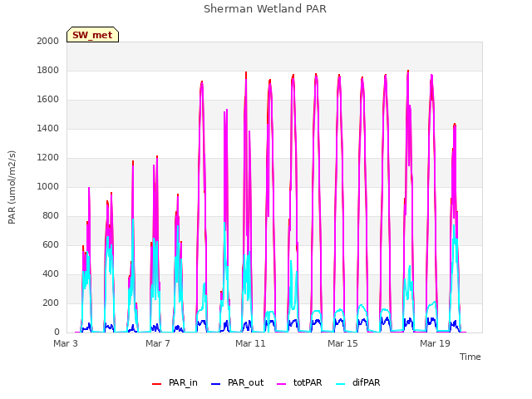Toggle the totPAR legend entry
This screenshot has height=399, width=532.
[x=299, y=382]
